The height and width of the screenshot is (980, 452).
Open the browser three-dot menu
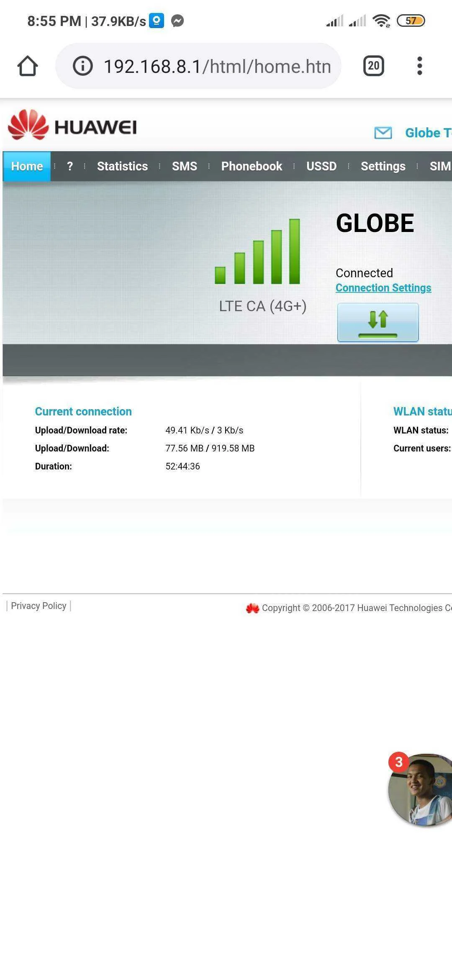(420, 66)
